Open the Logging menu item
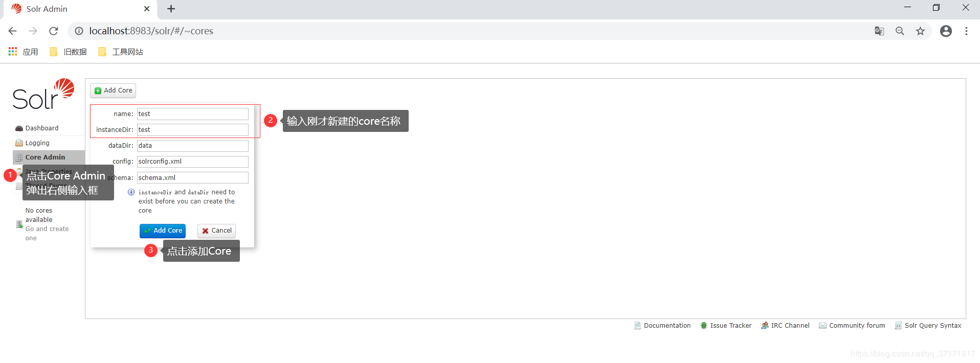The height and width of the screenshot is (363, 980). [x=37, y=143]
